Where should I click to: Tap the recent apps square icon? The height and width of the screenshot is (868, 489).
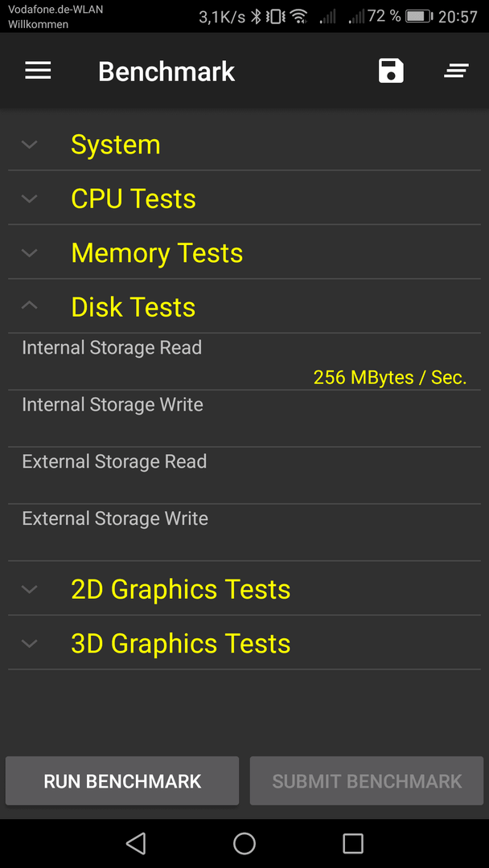coord(353,843)
